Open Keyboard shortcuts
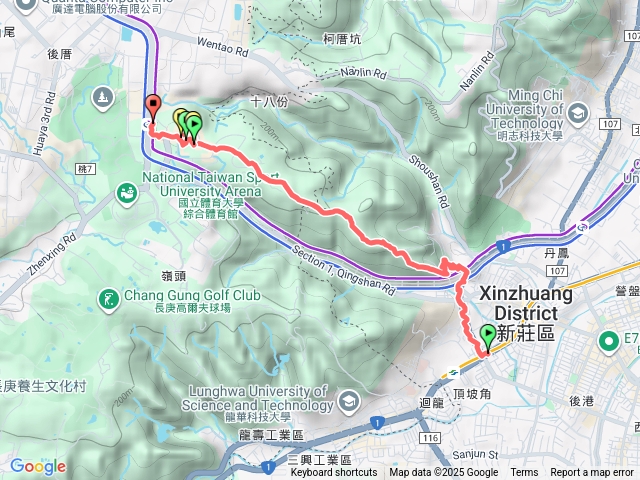The height and width of the screenshot is (480, 640). pyautogui.click(x=334, y=473)
